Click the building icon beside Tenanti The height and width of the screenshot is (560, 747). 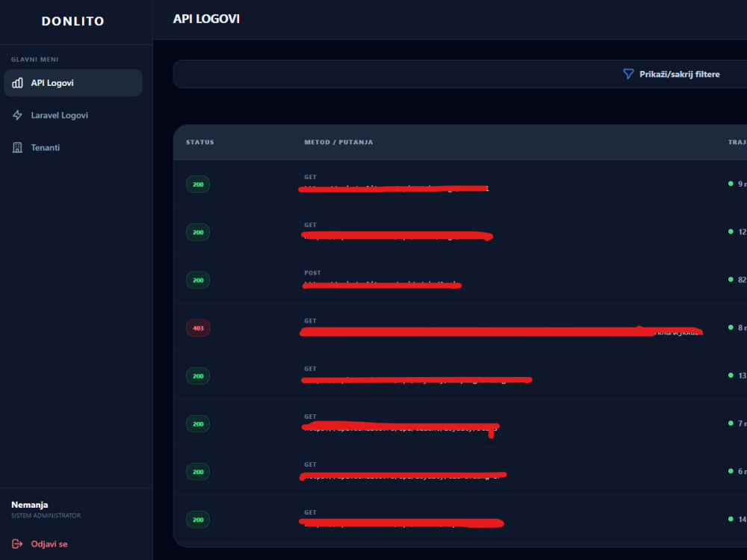click(x=17, y=148)
